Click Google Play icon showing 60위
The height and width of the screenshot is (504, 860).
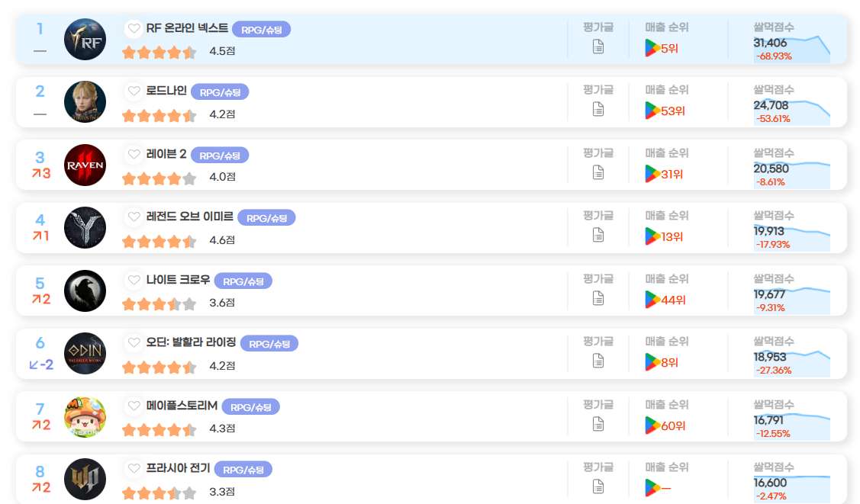(x=652, y=425)
